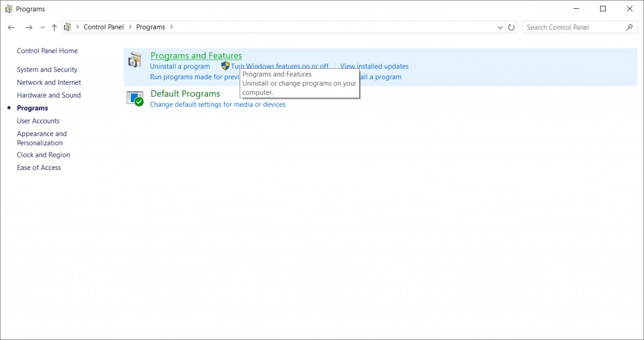Viewport: 644px width, 340px height.
Task: Open the address bar history dropdown
Action: point(500,28)
